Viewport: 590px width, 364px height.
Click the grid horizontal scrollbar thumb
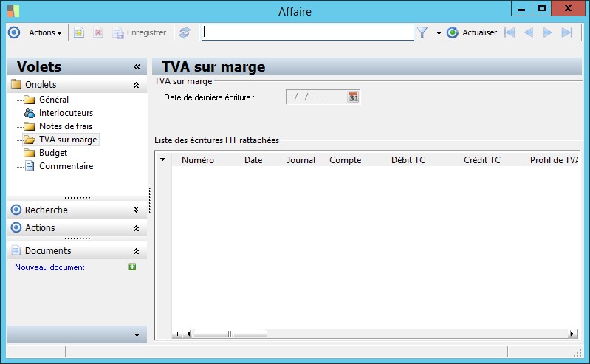(x=230, y=334)
